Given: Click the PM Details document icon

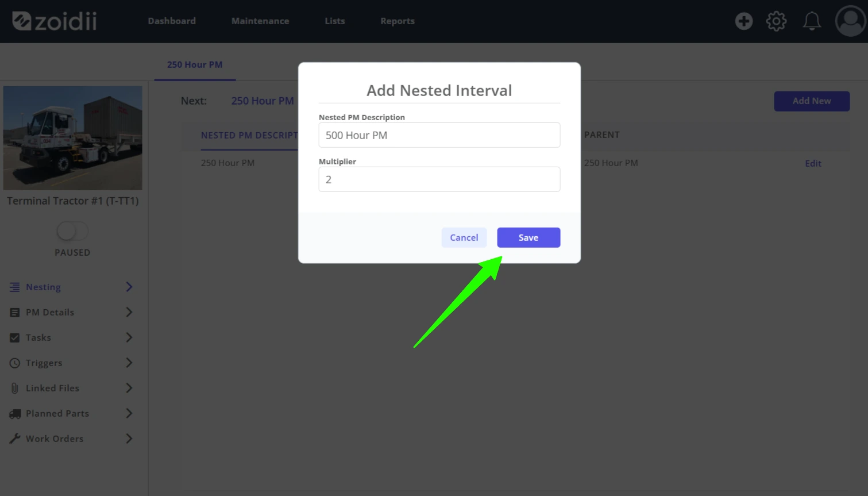Looking at the screenshot, I should click(14, 312).
